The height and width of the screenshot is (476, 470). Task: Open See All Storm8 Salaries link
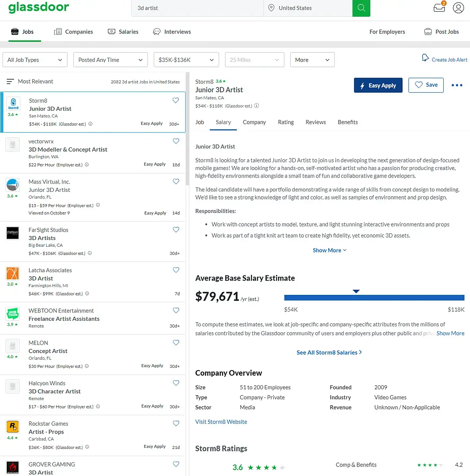click(x=329, y=353)
